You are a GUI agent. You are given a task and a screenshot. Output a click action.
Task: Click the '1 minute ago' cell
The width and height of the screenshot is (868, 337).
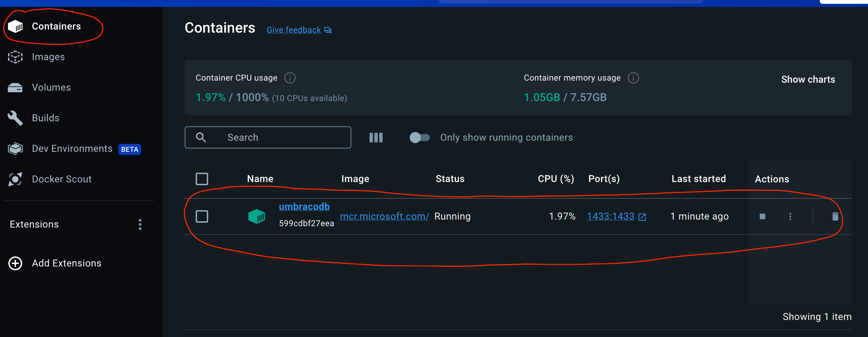[699, 216]
